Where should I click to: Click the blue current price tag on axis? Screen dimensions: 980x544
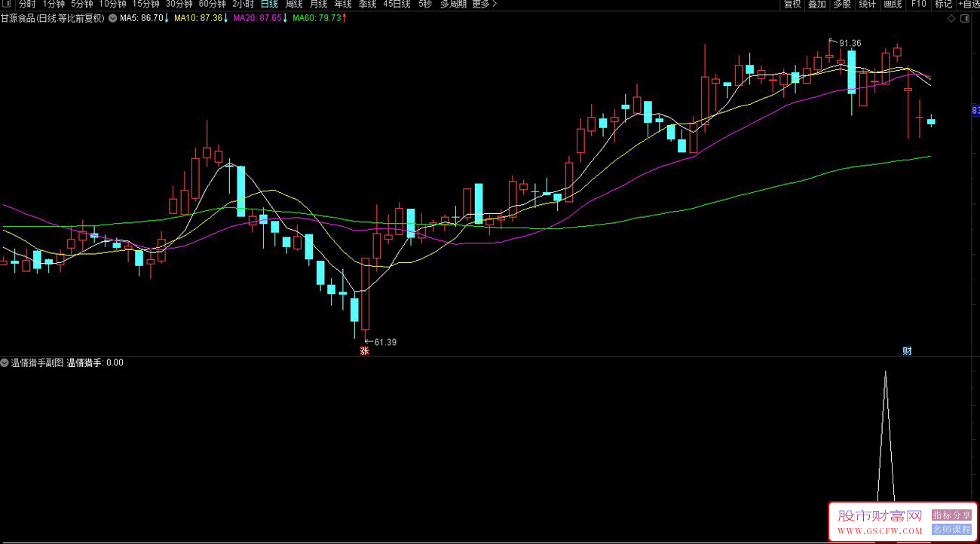tap(975, 111)
